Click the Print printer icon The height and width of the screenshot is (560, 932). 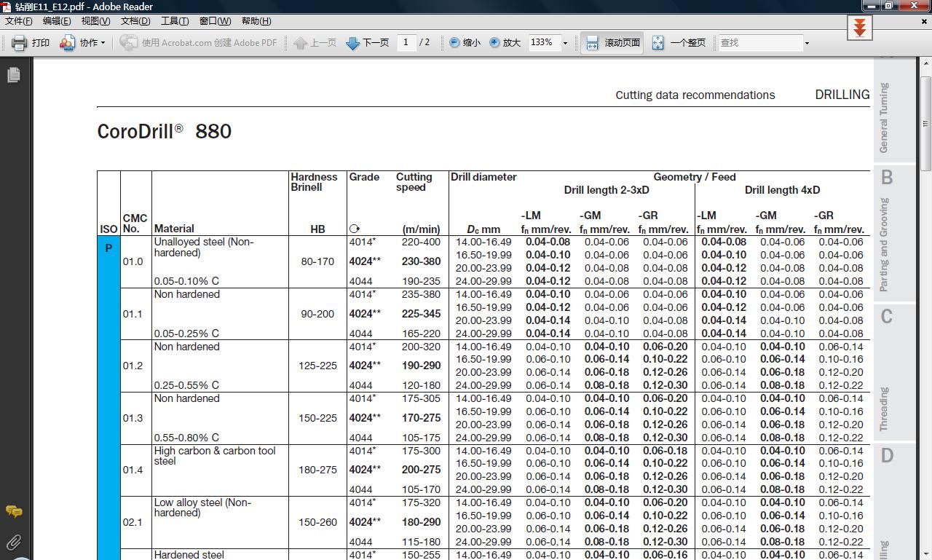20,43
